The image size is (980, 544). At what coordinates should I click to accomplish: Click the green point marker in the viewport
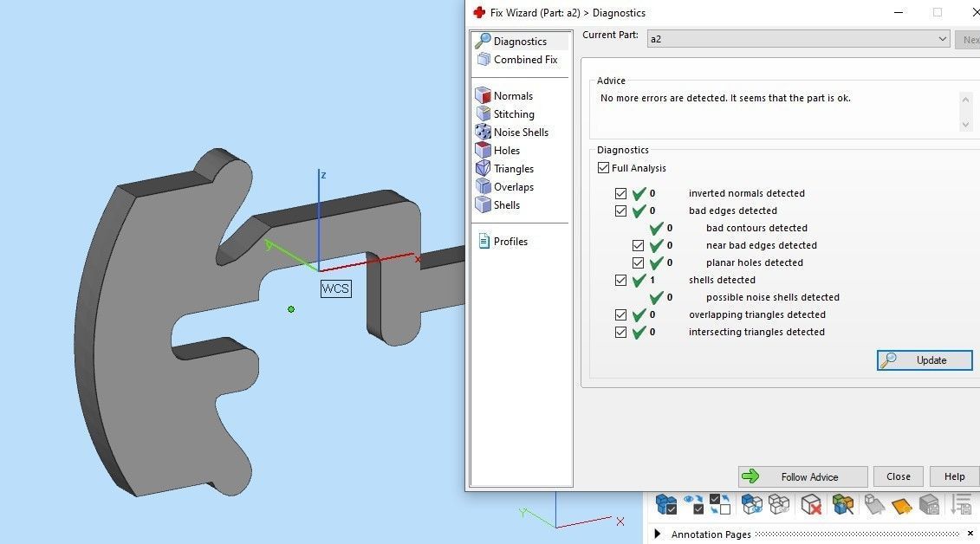tap(291, 309)
